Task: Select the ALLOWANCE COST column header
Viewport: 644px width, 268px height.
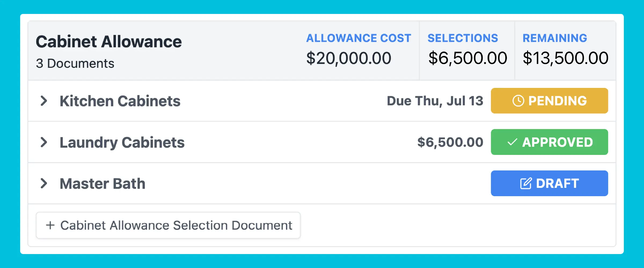Action: (x=359, y=38)
